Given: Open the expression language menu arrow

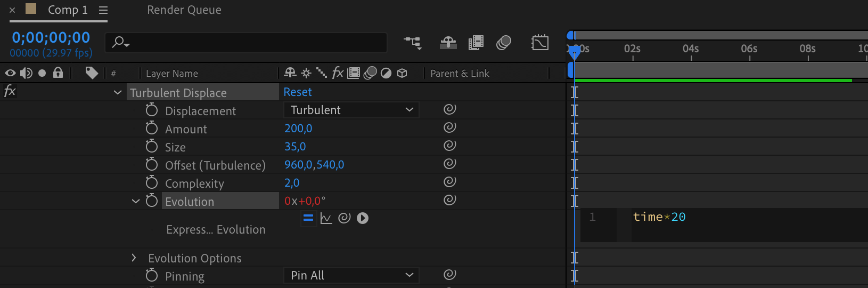Looking at the screenshot, I should tap(363, 218).
